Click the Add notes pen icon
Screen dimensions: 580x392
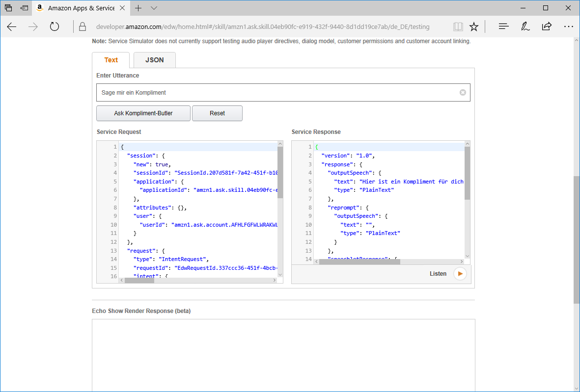tap(525, 26)
